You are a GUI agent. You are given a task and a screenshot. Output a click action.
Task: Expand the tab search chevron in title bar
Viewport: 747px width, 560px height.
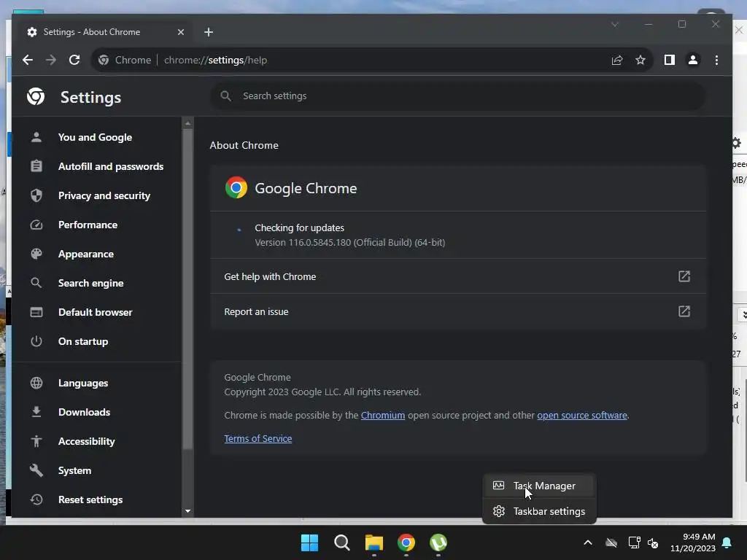[x=615, y=24]
